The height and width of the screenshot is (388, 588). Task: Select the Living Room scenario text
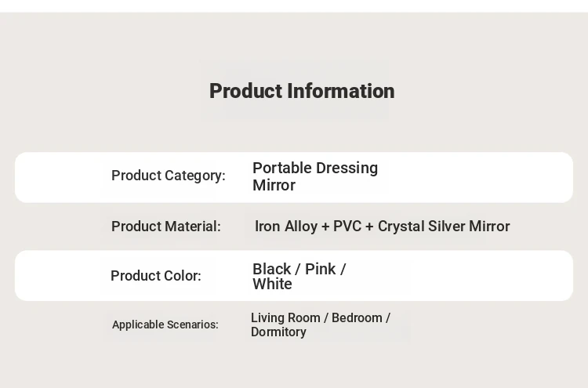point(285,318)
